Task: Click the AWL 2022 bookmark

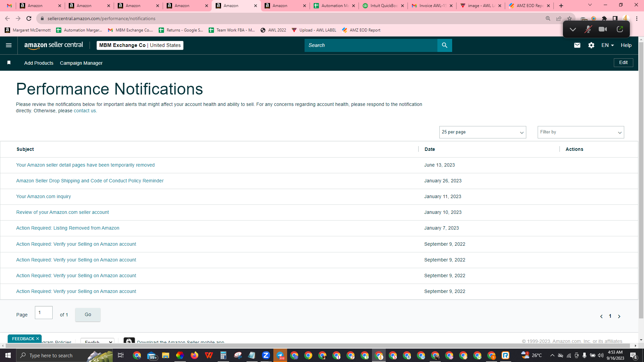Action: point(273,30)
